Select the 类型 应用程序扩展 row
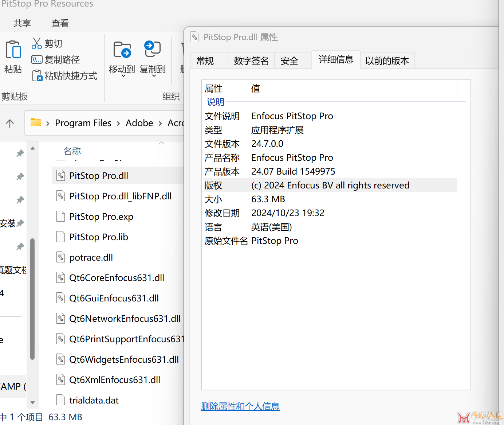 (x=330, y=130)
